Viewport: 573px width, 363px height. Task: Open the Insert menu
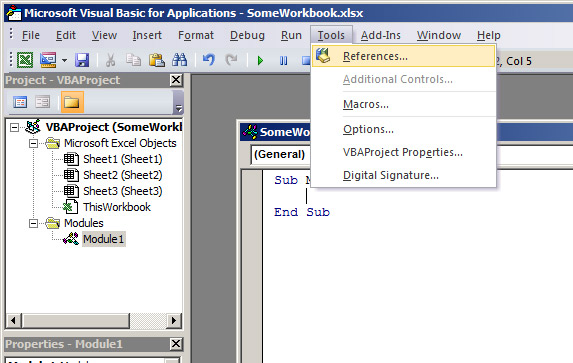[147, 35]
